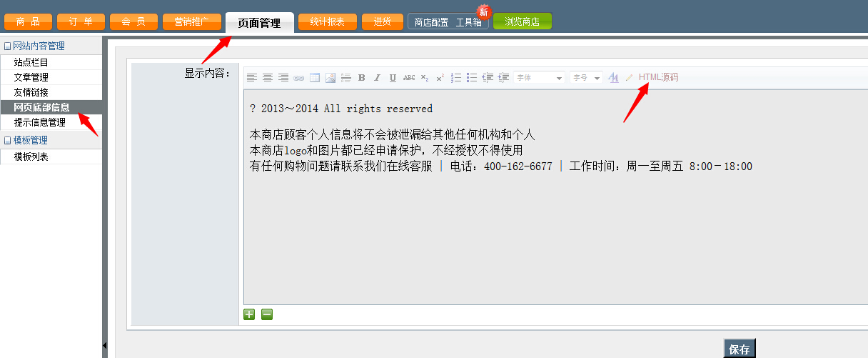Collapse the 网站内容管理 sidebar section
The image size is (868, 358).
[8, 46]
